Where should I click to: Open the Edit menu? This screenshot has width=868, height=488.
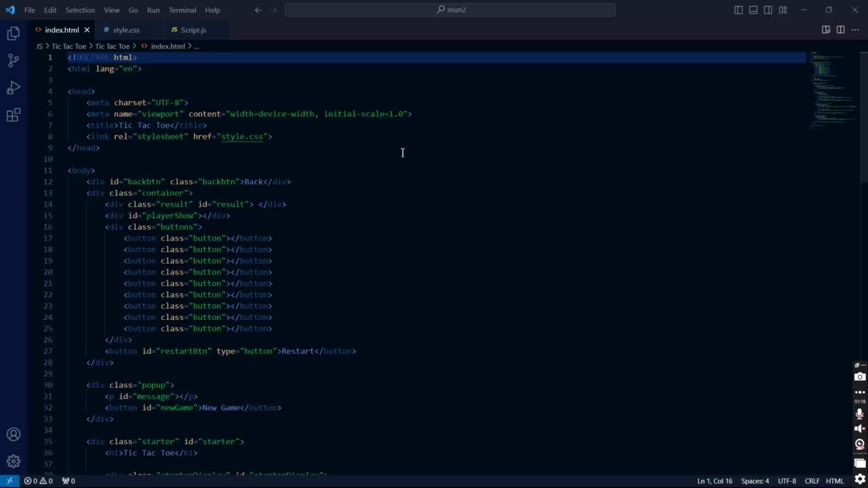[51, 10]
